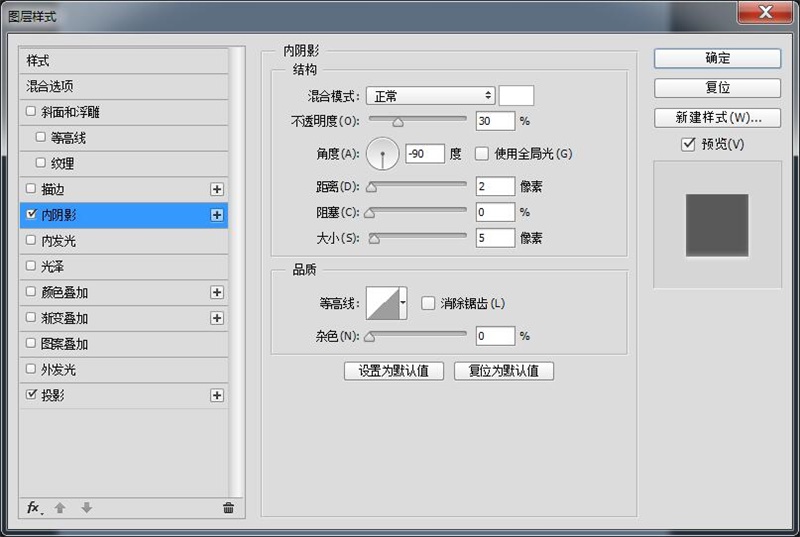The height and width of the screenshot is (537, 800).
Task: Open the 等高线 contour picker arrow
Action: click(x=403, y=303)
